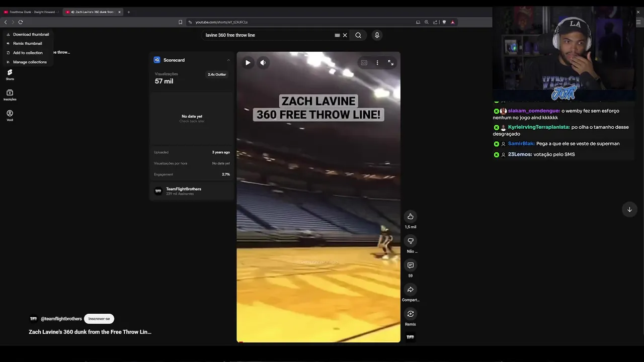Select Download thumbnail menu entry
The width and height of the screenshot is (644, 362).
[28, 34]
